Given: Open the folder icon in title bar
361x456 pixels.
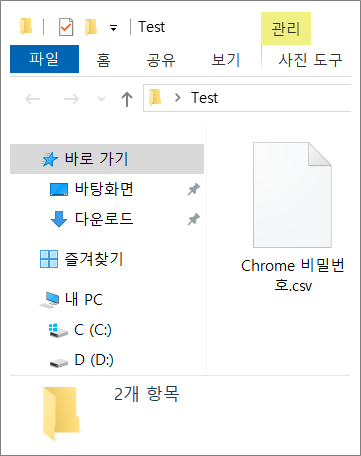Looking at the screenshot, I should point(26,27).
